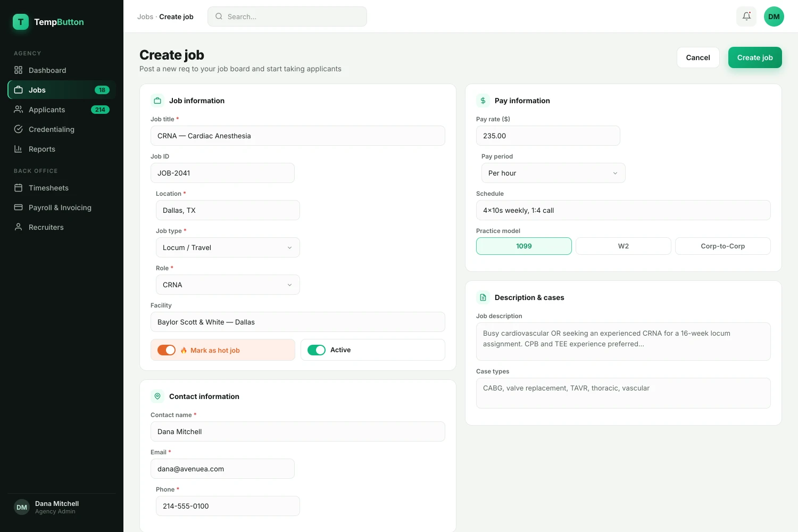Click the Facility input field
The width and height of the screenshot is (798, 532).
click(x=298, y=322)
